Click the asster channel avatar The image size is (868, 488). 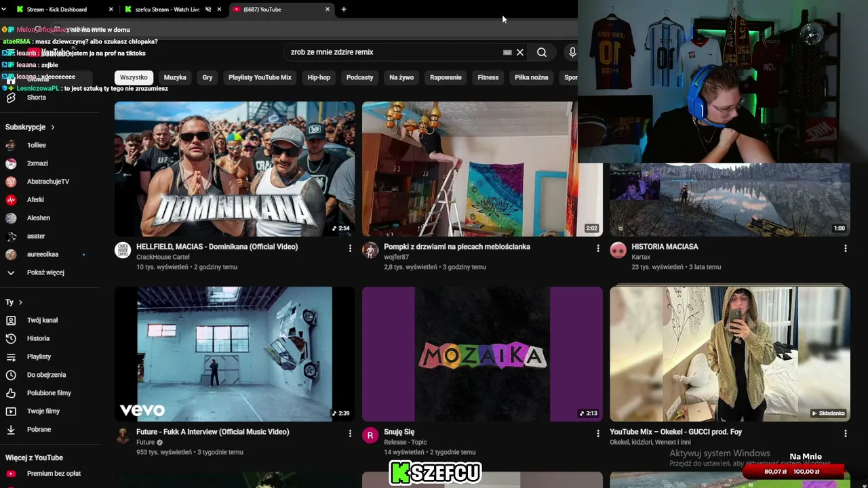point(11,237)
